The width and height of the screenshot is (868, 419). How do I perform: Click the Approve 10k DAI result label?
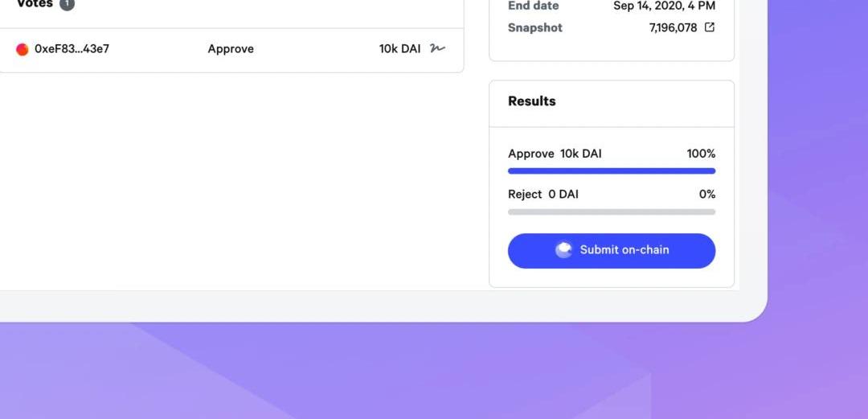point(555,154)
